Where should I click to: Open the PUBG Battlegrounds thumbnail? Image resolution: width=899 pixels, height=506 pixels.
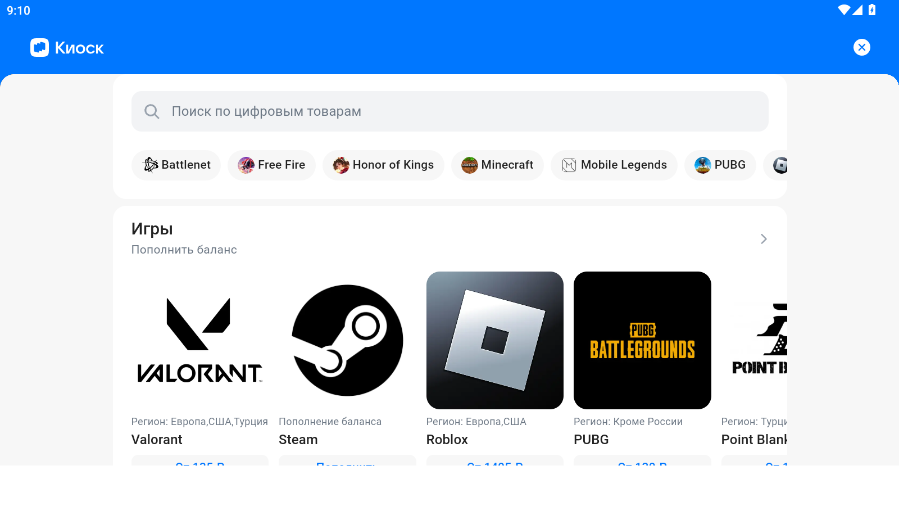click(642, 340)
